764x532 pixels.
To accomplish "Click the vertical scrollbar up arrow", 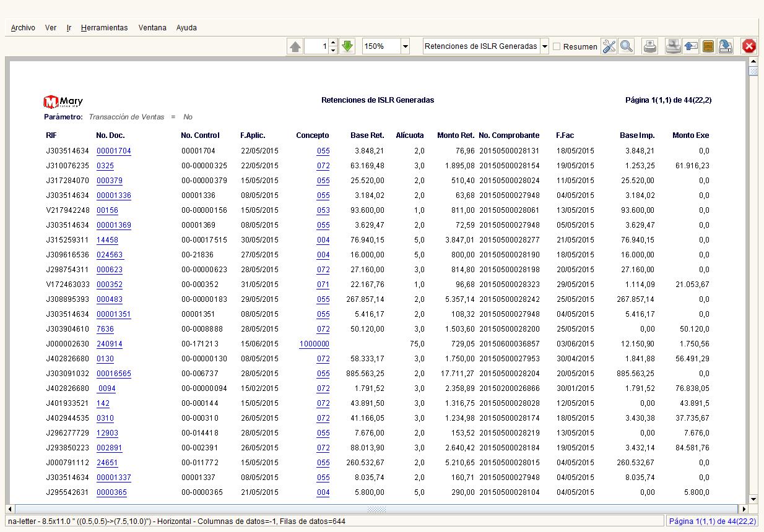I will click(x=753, y=62).
